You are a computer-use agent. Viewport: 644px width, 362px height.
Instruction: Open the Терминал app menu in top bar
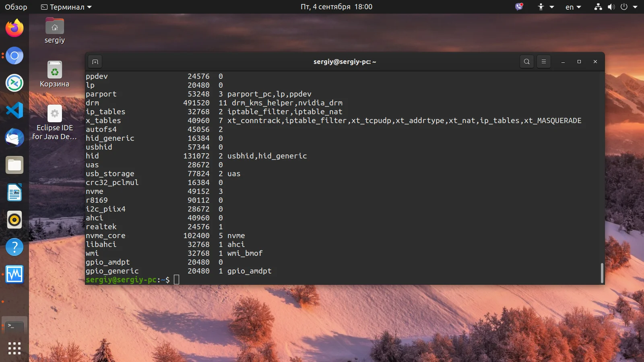(66, 7)
